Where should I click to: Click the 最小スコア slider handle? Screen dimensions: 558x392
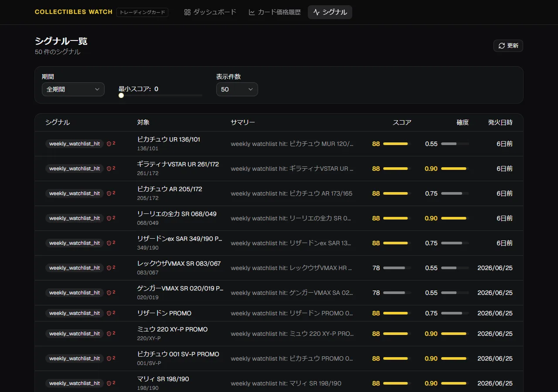121,95
